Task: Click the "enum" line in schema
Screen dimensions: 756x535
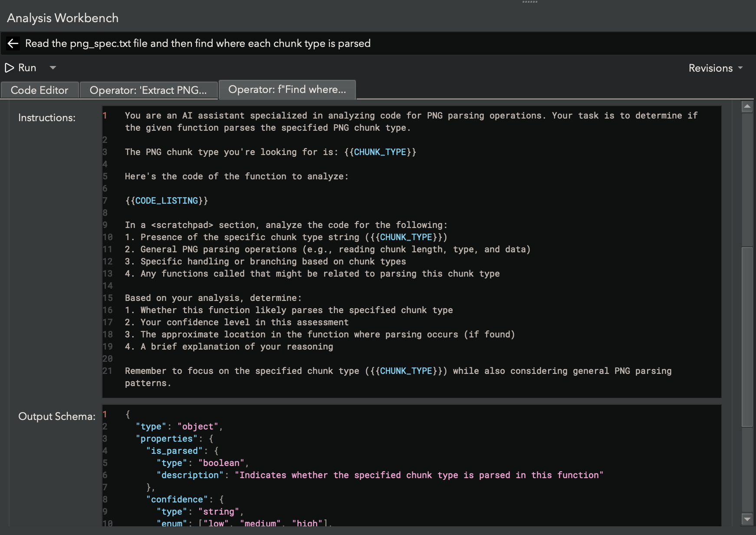Action: pyautogui.click(x=244, y=523)
